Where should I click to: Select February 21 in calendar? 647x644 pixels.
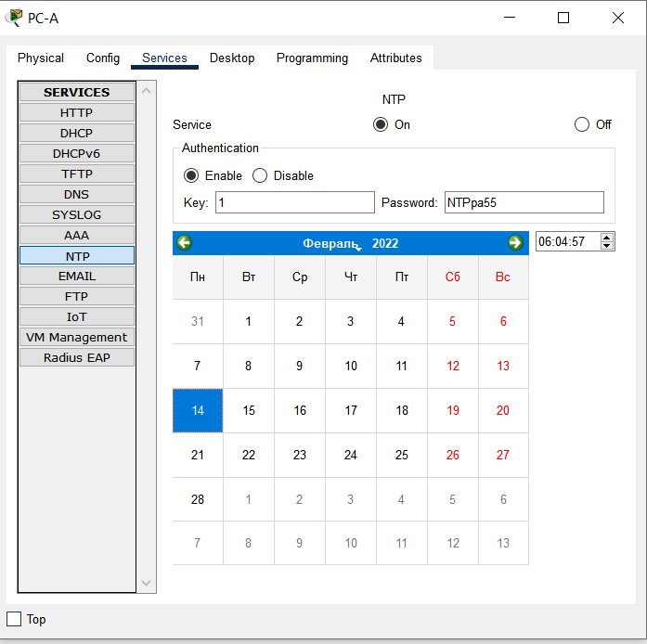point(198,455)
